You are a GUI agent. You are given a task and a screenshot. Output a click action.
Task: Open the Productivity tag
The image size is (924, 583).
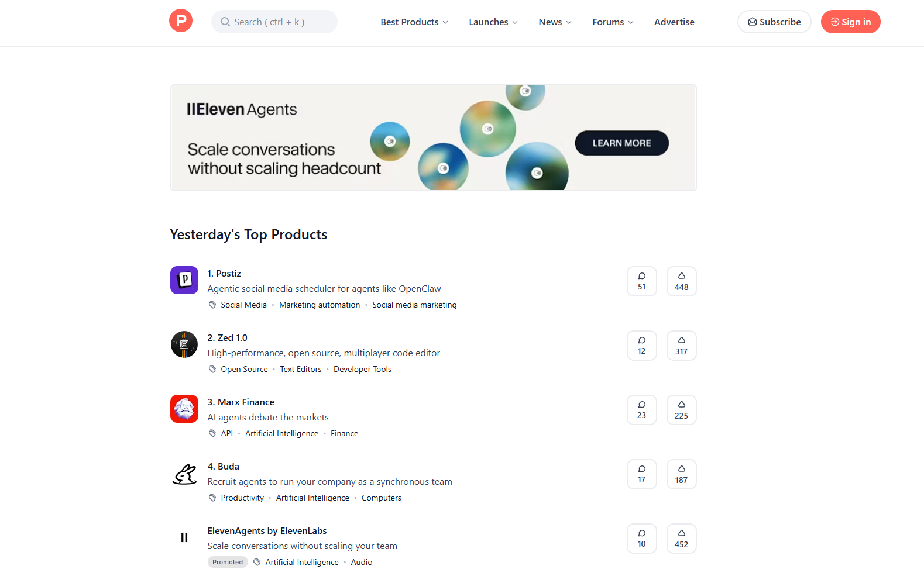point(242,498)
